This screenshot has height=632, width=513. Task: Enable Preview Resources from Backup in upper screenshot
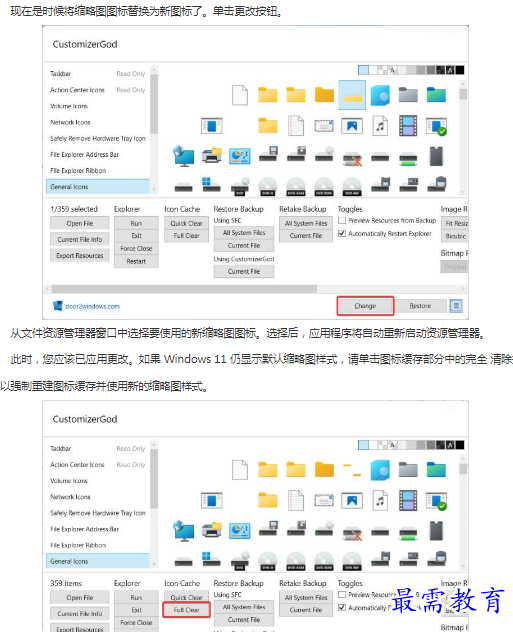(342, 220)
